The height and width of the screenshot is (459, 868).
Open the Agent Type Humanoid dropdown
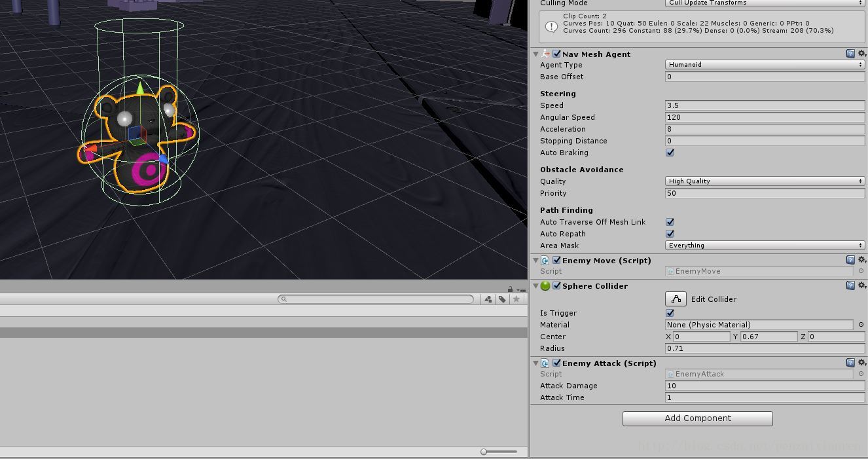tap(765, 65)
